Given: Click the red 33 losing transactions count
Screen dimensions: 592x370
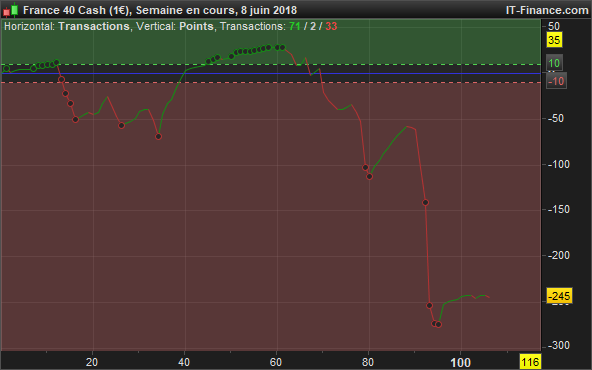Looking at the screenshot, I should click(331, 26).
